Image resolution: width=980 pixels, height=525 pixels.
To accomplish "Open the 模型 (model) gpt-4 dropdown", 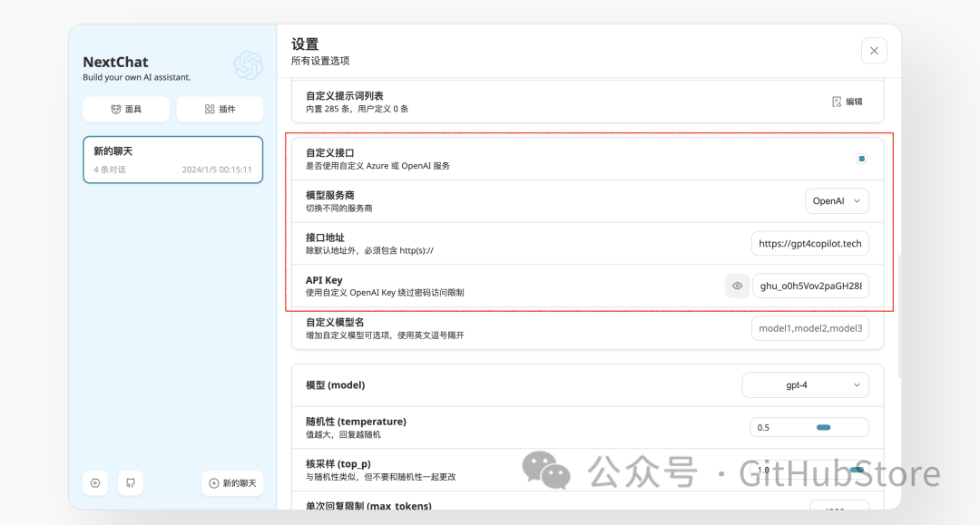I will pos(805,385).
